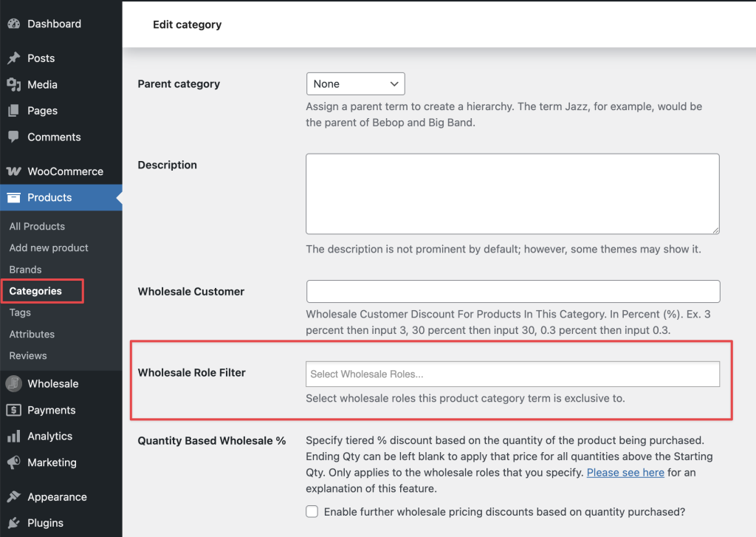Click the Wholesale round icon
Viewport: 756px width, 537px height.
pyautogui.click(x=14, y=383)
